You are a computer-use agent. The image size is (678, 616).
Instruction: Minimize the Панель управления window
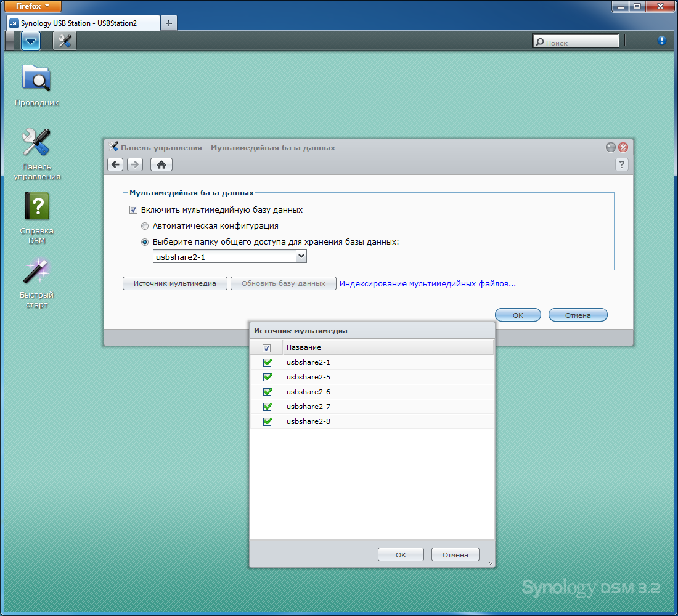point(611,147)
